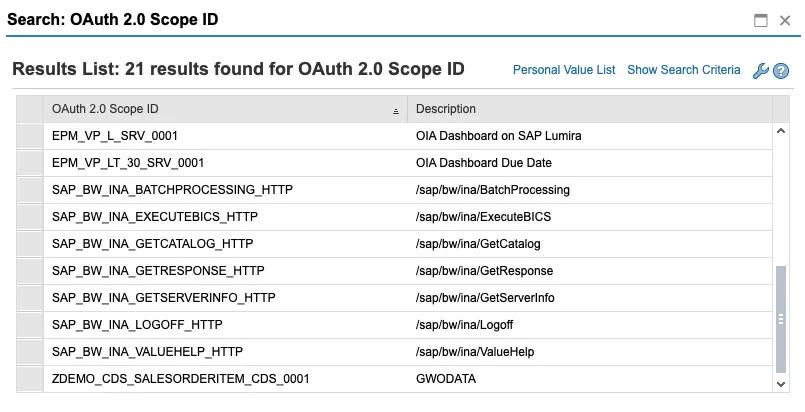The height and width of the screenshot is (412, 805).
Task: Pick the SAP_BW_INA_GETCATALOG_HTTP scope row
Action: click(152, 244)
